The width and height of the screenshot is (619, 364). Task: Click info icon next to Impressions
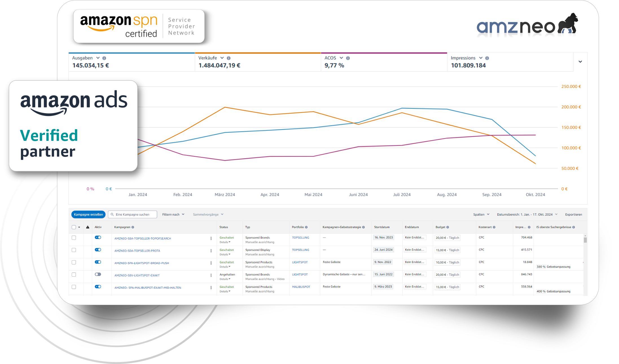(x=487, y=58)
